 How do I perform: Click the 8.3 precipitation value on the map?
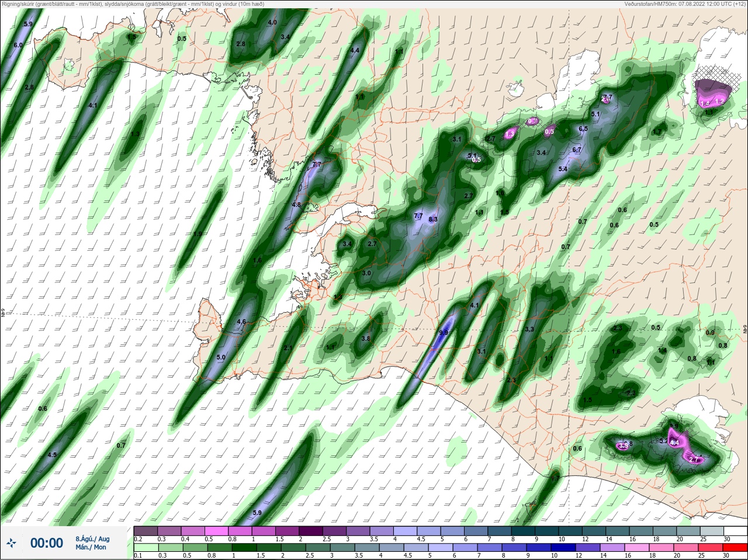point(433,220)
